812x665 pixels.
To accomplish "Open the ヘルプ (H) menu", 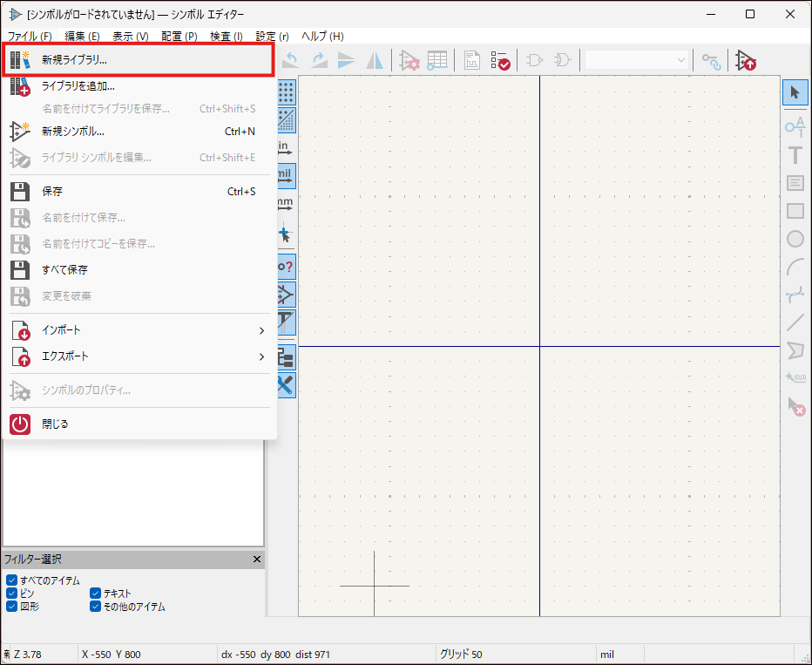I will click(x=322, y=37).
